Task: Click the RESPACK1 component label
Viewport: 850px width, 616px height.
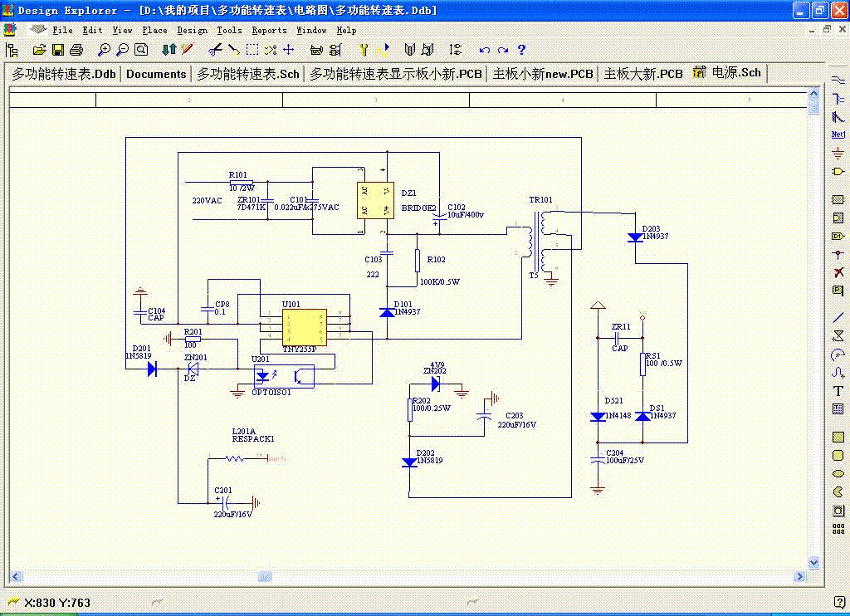Action: (253, 438)
